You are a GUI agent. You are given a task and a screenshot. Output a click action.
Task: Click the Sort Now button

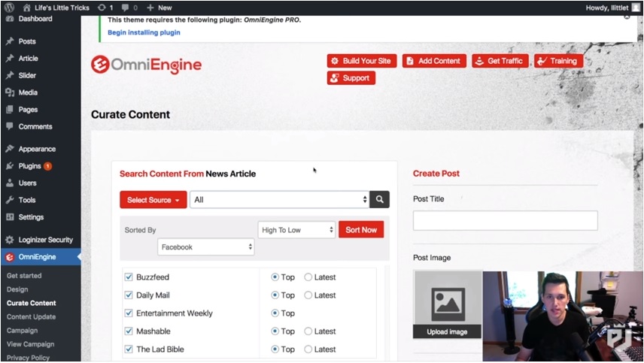click(x=361, y=230)
